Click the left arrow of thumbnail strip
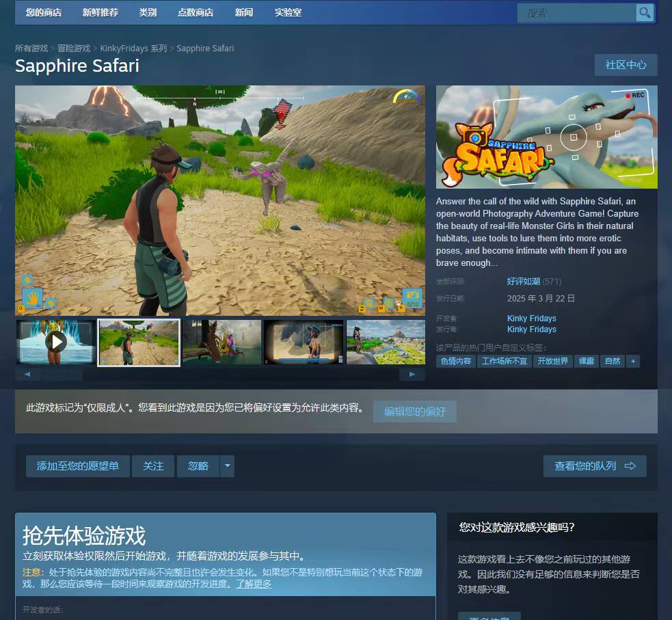The width and height of the screenshot is (672, 620). coord(27,374)
